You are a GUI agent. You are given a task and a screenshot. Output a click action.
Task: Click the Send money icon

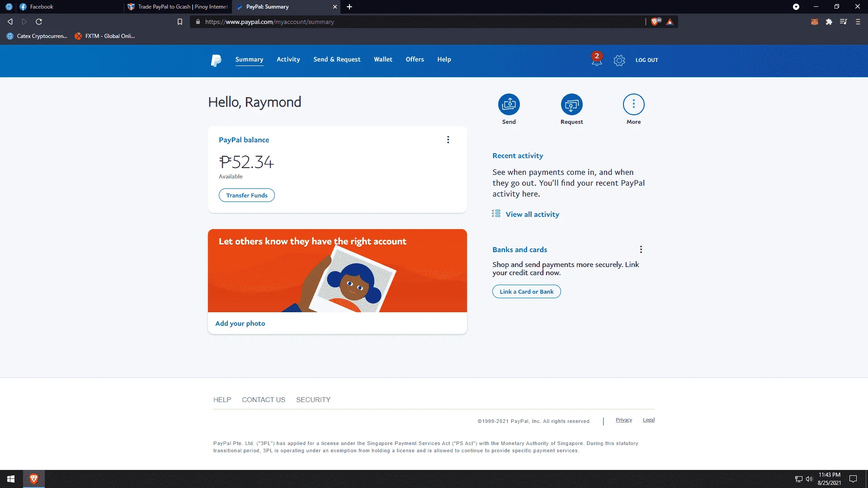(x=509, y=104)
